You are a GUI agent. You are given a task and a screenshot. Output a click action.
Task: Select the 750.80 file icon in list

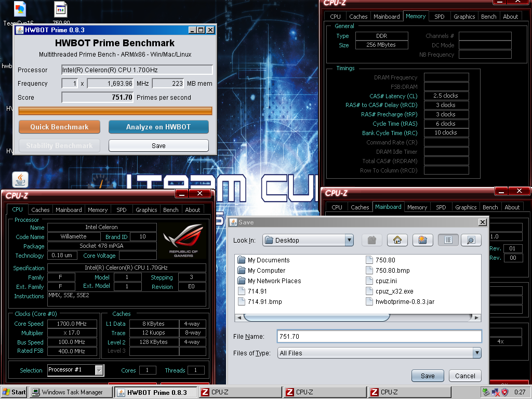pos(369,260)
